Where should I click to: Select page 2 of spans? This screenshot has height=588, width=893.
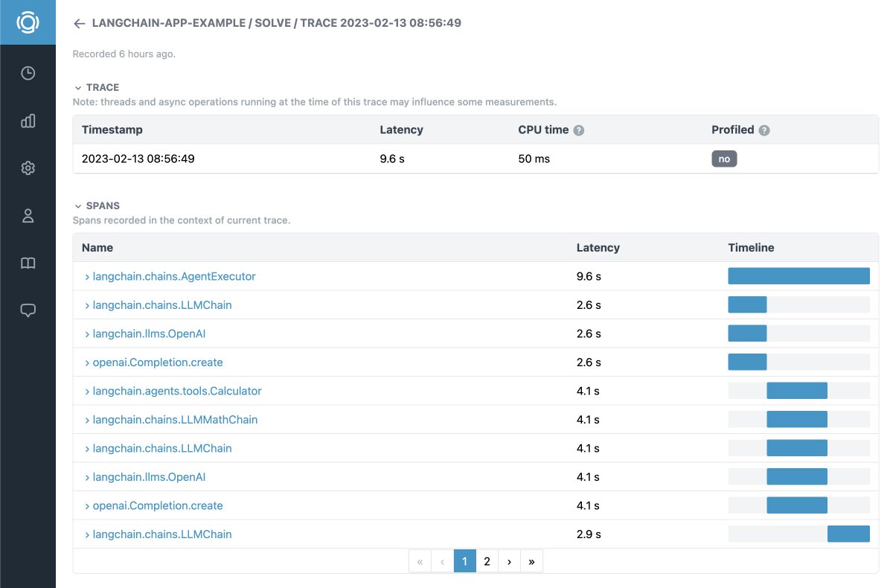pyautogui.click(x=487, y=561)
